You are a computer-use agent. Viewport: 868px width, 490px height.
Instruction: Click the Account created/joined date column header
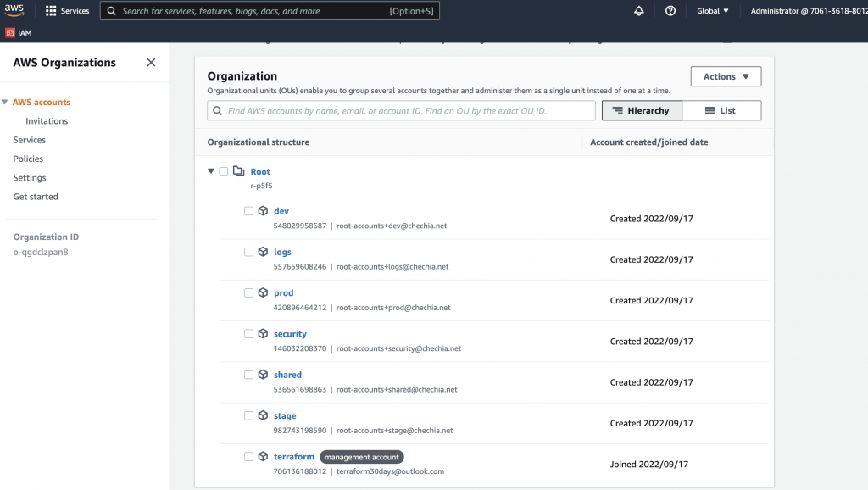(648, 142)
